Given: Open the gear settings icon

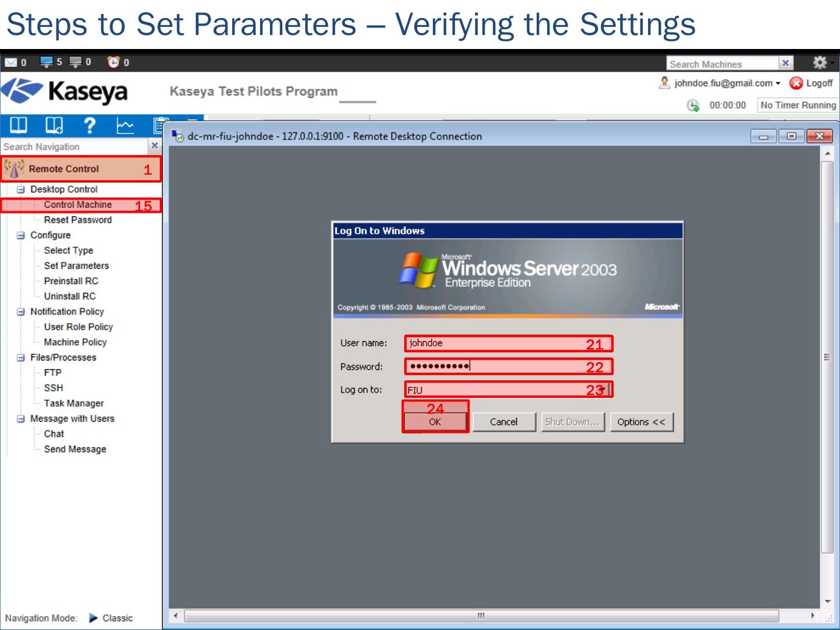Looking at the screenshot, I should tap(820, 62).
